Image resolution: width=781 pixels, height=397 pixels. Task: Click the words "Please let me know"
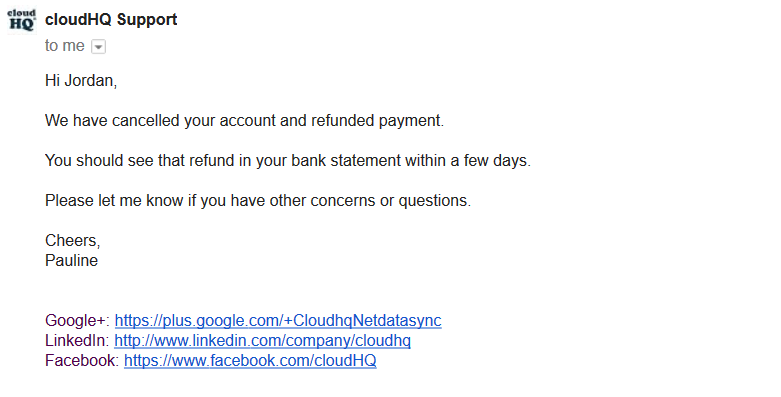114,200
